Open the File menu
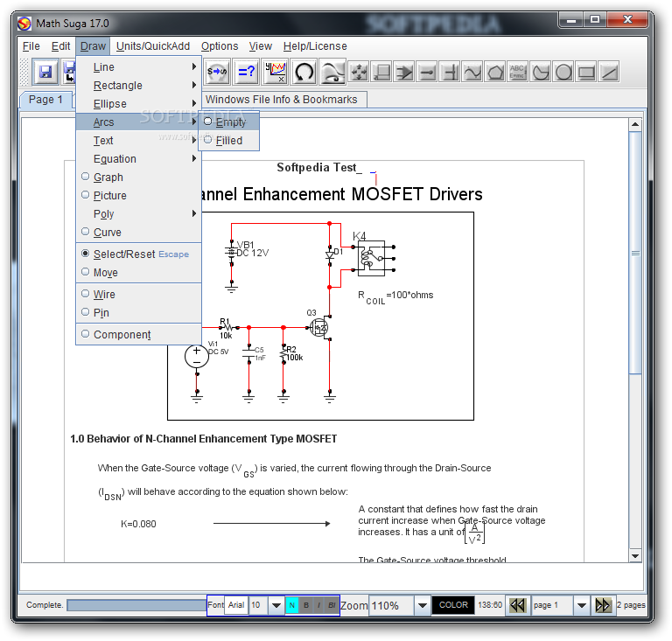 point(31,45)
